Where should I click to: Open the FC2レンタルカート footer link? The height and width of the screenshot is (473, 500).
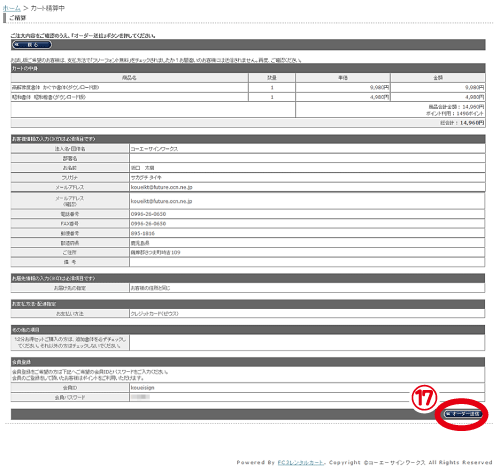point(300,462)
